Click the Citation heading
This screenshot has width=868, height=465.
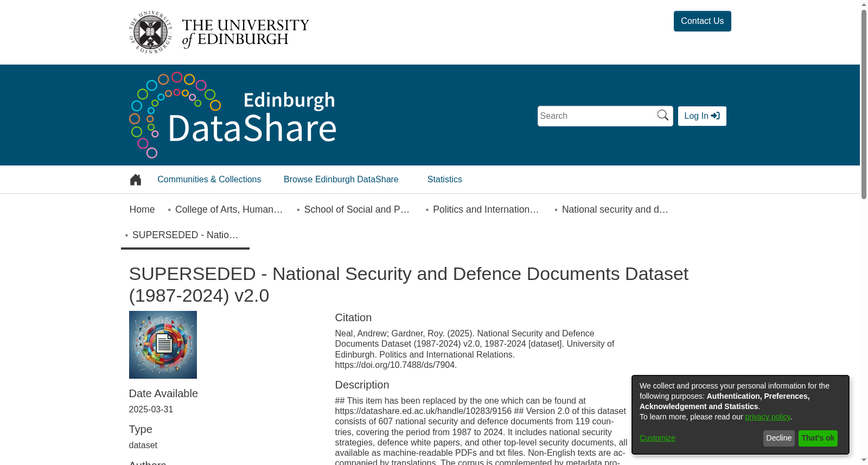[353, 318]
